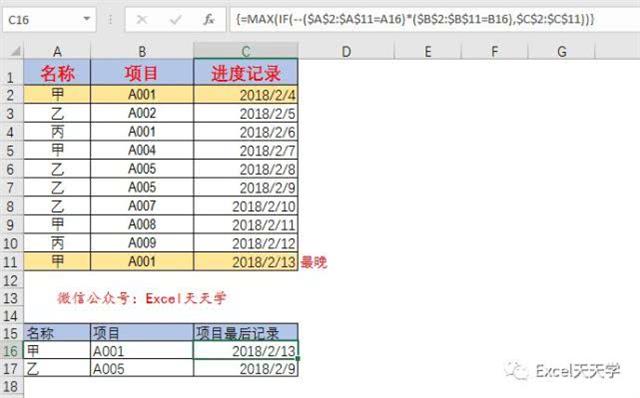This screenshot has height=398, width=640.
Task: Click cell B2 containing A001
Action: [x=142, y=95]
